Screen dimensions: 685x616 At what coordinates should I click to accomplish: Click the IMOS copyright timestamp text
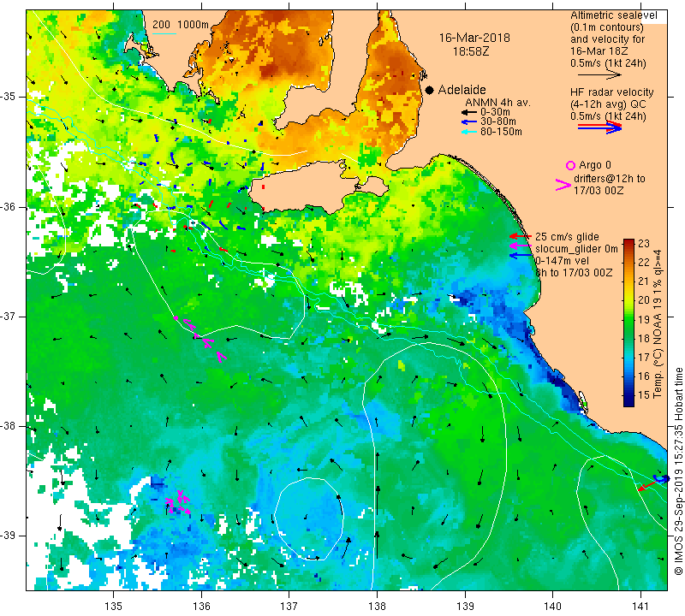point(678,471)
